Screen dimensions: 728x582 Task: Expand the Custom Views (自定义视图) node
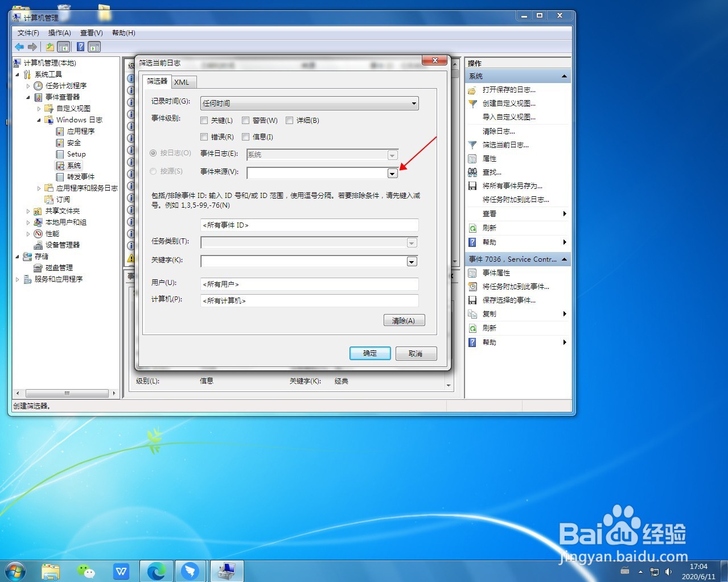(x=39, y=109)
